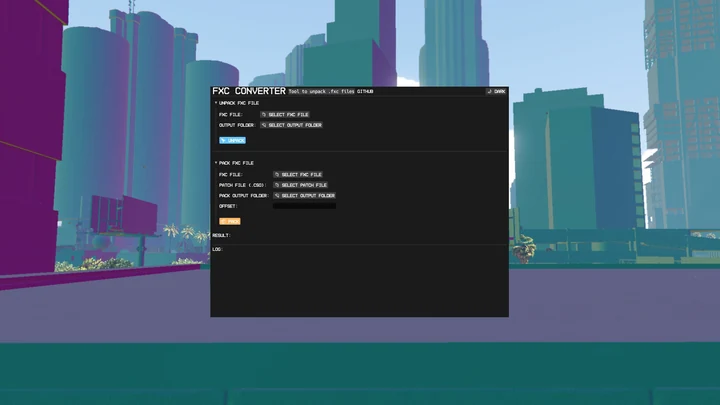Collapse the Unpack FXC File section
This screenshot has width=720, height=405.
[236, 103]
